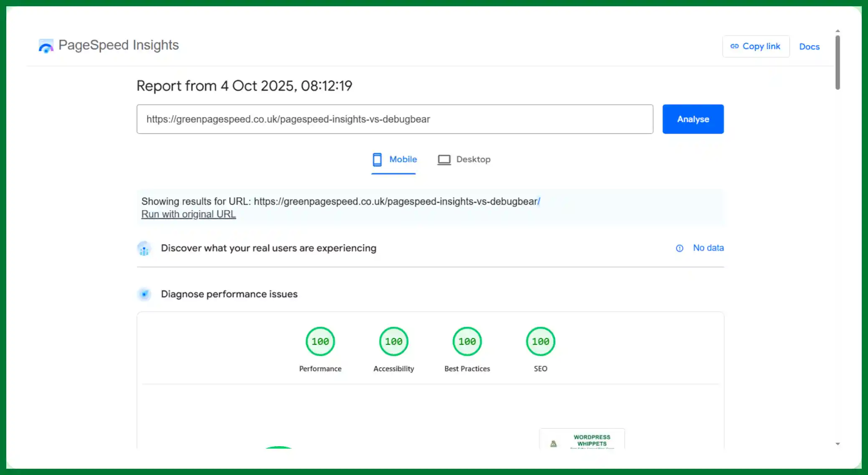
Task: Click the No data link
Action: tap(708, 248)
